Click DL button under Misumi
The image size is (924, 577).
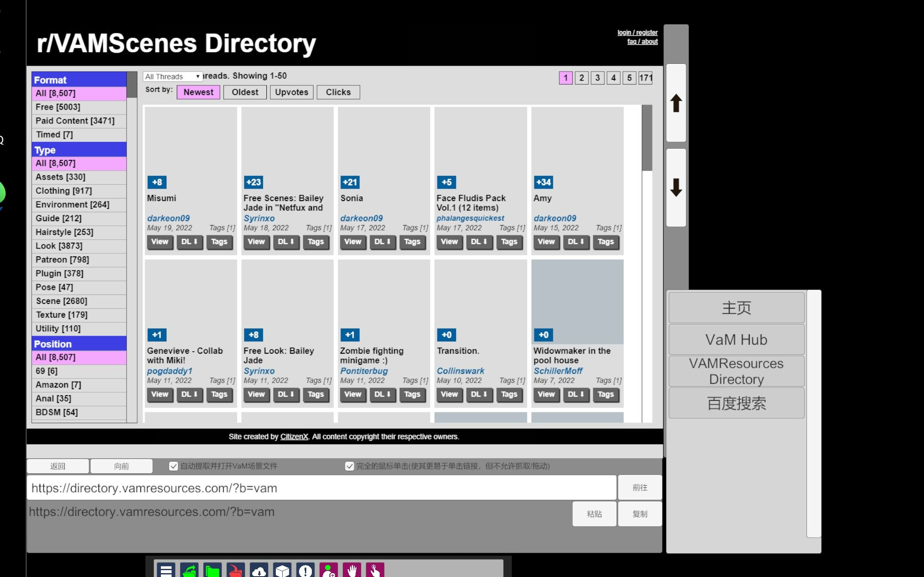tap(189, 242)
